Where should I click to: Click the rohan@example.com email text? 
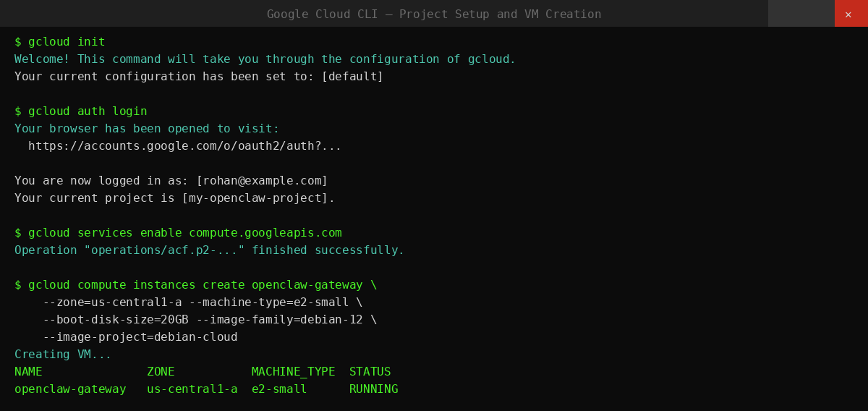click(x=262, y=181)
